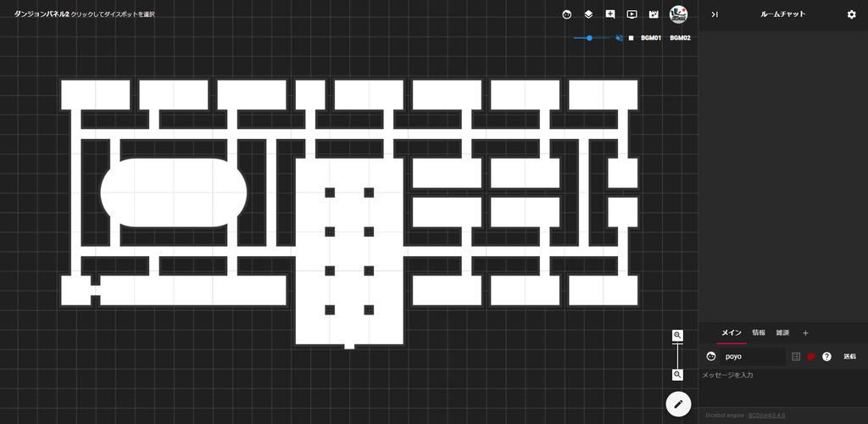Viewport: 868px width, 424px height.
Task: Open room chat settings gear
Action: pos(851,14)
